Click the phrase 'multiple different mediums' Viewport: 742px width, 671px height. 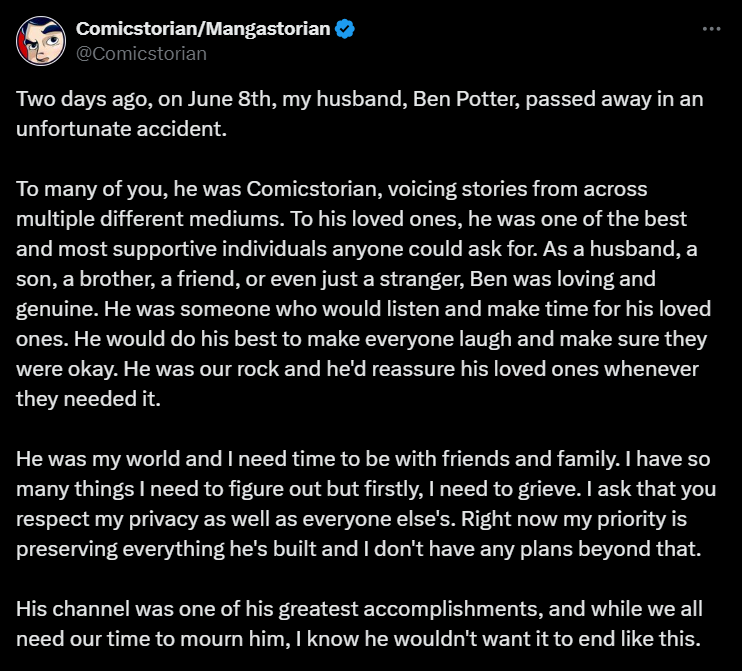150,219
